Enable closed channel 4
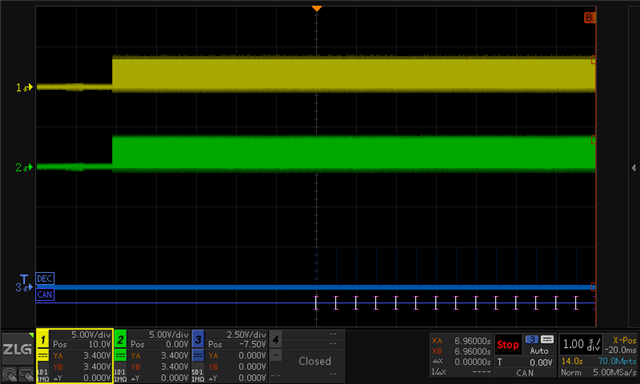Image resolution: width=640 pixels, height=384 pixels. [276, 339]
